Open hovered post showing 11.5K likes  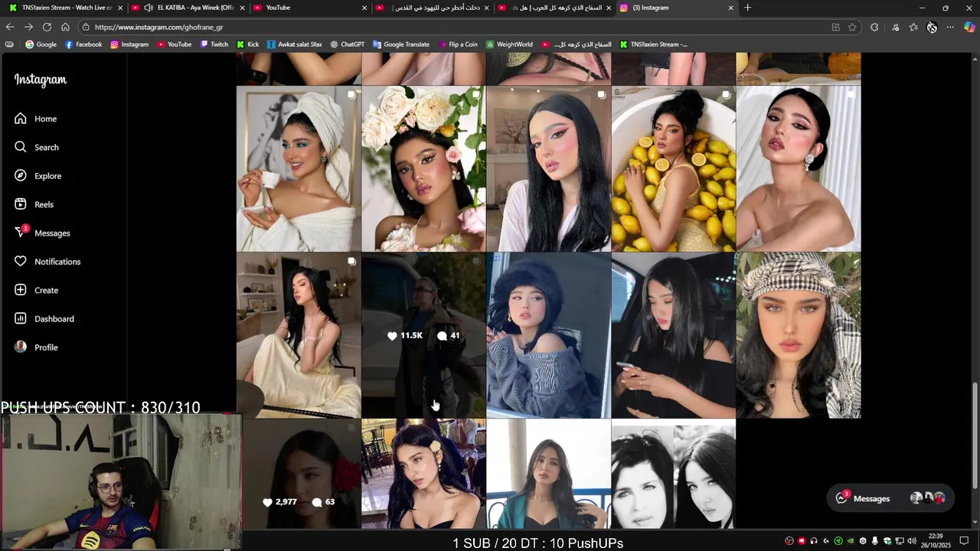point(423,335)
